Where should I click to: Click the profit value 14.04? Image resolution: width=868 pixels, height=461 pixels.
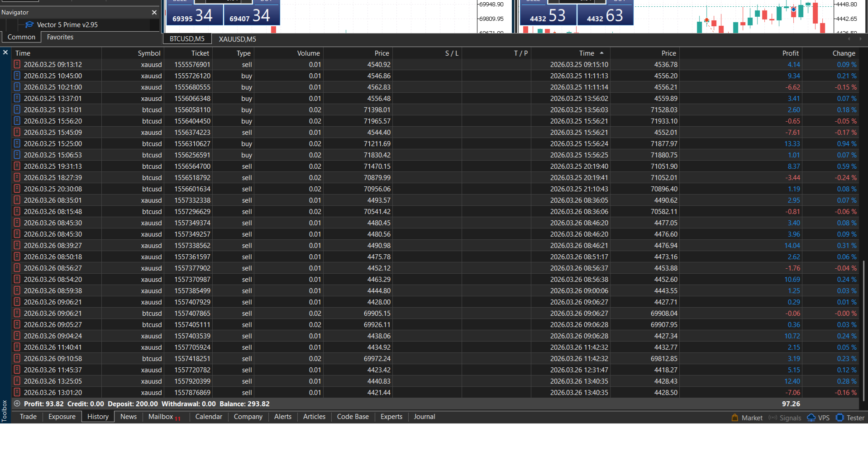792,245
